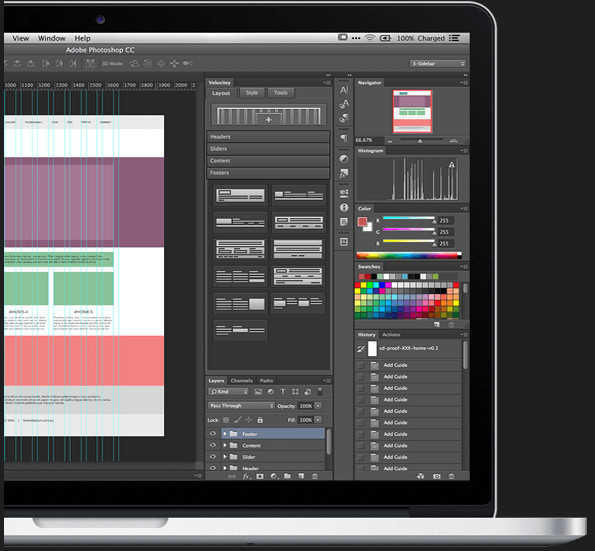
Task: Create new group folder icon in Layers
Action: (287, 476)
